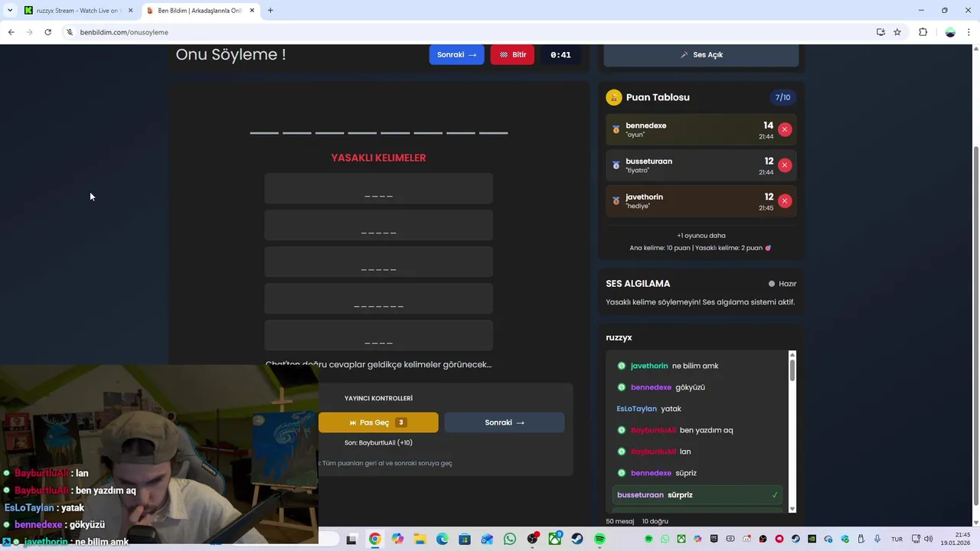Click the browser page vertical scrollbar
The width and height of the screenshot is (980, 551).
coord(975,324)
